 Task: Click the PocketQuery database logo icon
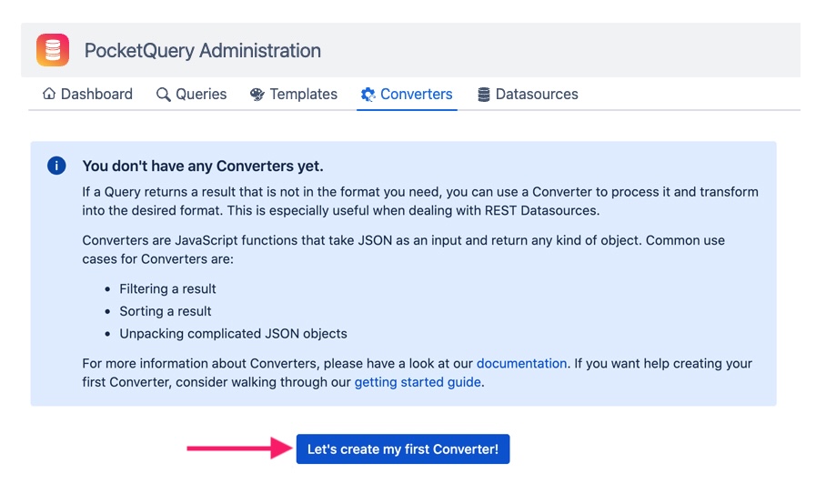coord(53,50)
